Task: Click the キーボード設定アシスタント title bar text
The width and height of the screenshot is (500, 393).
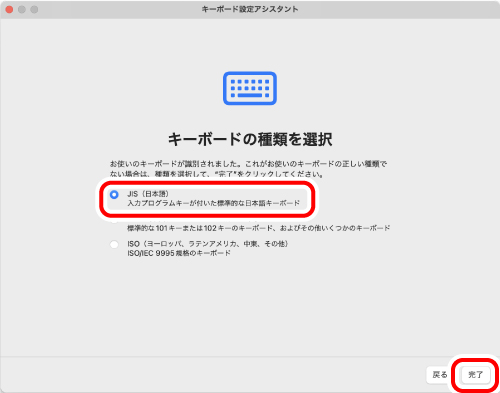Action: tap(250, 9)
